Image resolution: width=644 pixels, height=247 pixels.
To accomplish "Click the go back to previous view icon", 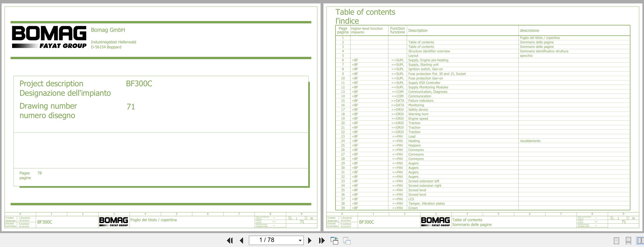I will pyautogui.click(x=334, y=240).
